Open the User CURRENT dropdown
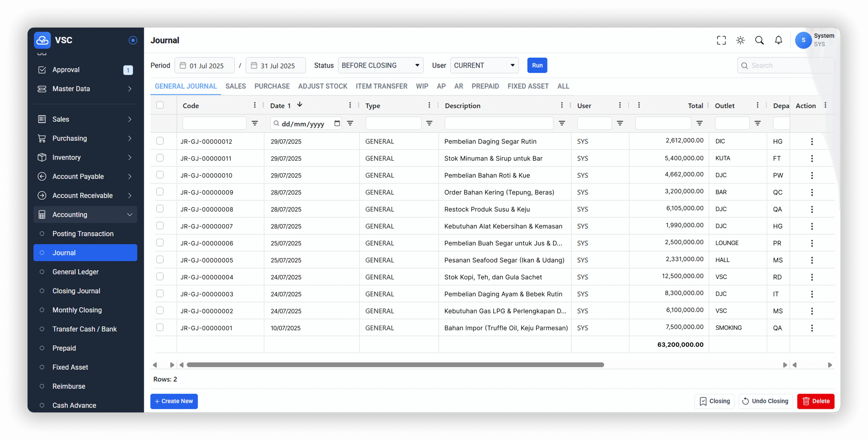 click(484, 65)
